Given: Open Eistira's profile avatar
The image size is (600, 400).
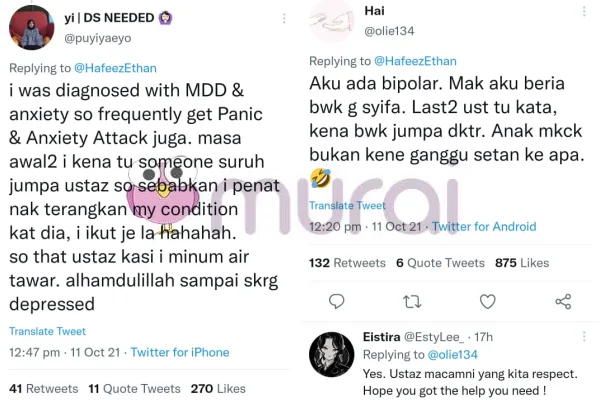Looking at the screenshot, I should 332,354.
